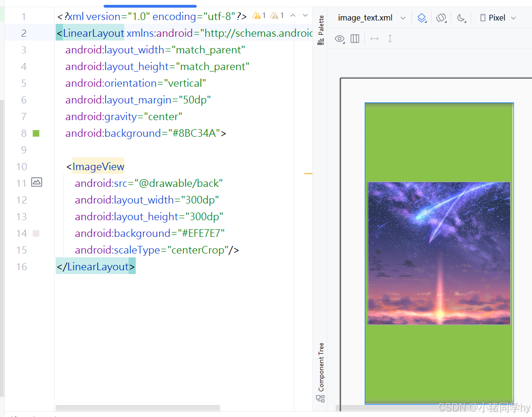Click drawable image gutter icon line 11

coord(37,183)
